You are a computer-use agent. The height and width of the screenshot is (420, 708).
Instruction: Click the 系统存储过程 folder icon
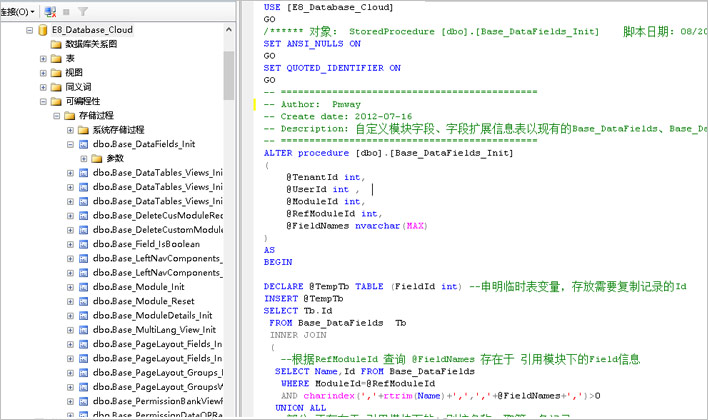coord(83,130)
